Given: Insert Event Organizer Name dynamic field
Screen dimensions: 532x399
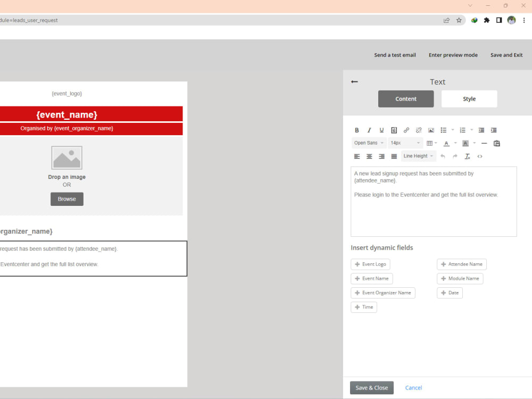Looking at the screenshot, I should pos(383,293).
